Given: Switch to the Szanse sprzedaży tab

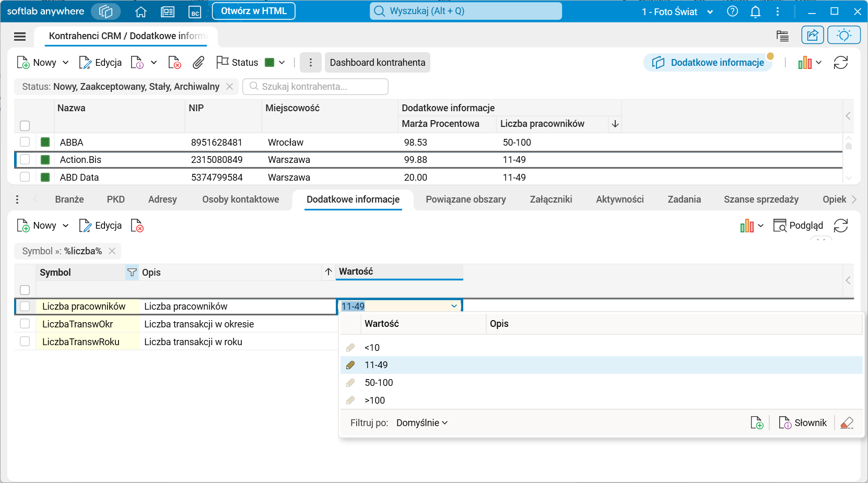Looking at the screenshot, I should (x=761, y=199).
